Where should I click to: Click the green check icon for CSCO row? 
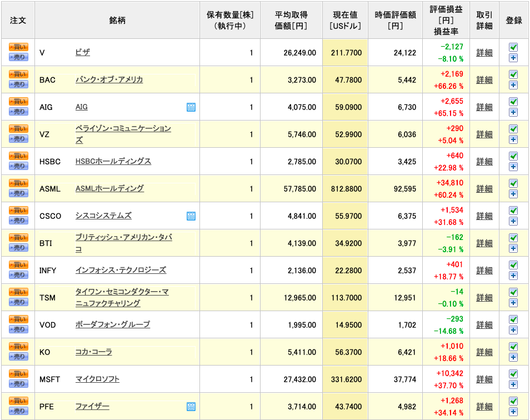513,211
